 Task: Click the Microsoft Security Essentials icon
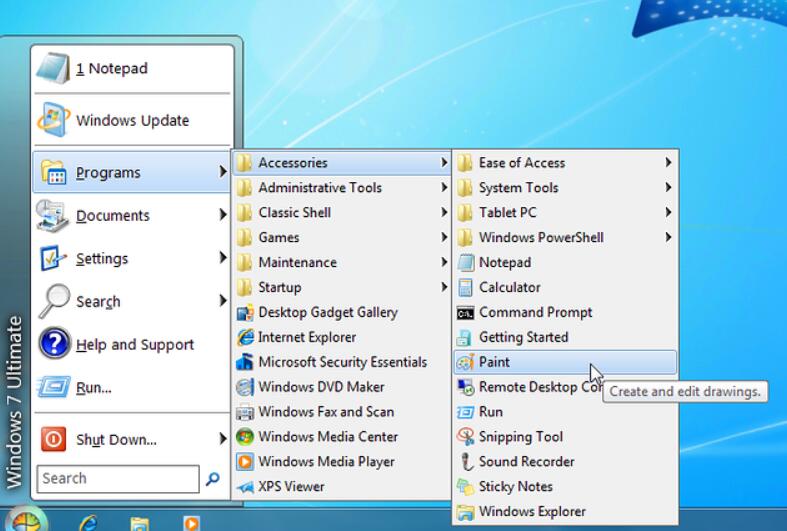tap(245, 362)
